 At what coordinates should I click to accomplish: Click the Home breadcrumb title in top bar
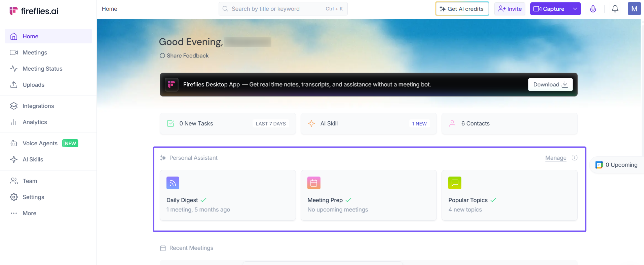point(110,9)
